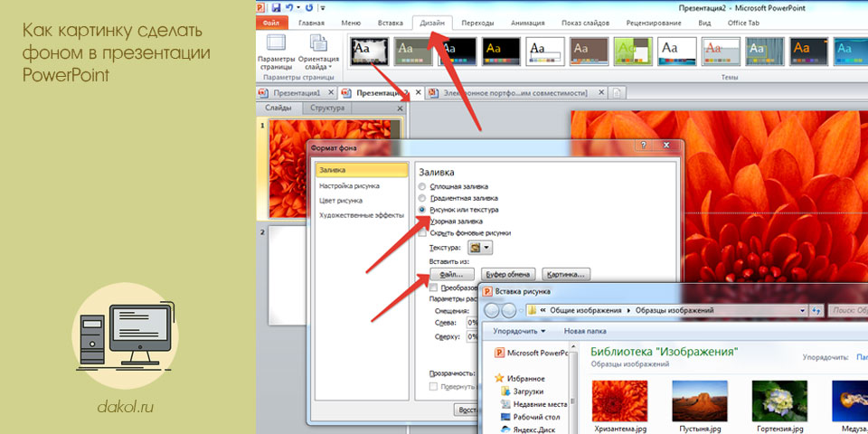The width and height of the screenshot is (868, 434).
Task: Click the Save icon in Quick Access toolbar
Action: pyautogui.click(x=276, y=8)
